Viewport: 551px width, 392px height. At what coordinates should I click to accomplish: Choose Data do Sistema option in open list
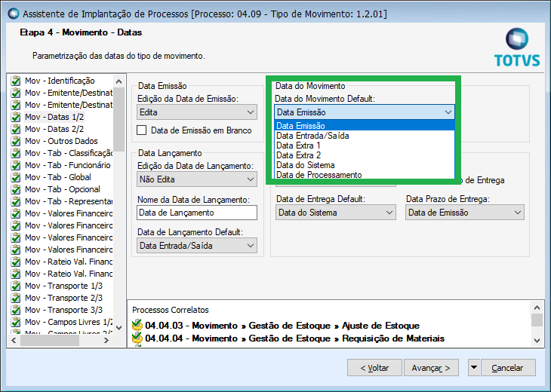coord(365,165)
